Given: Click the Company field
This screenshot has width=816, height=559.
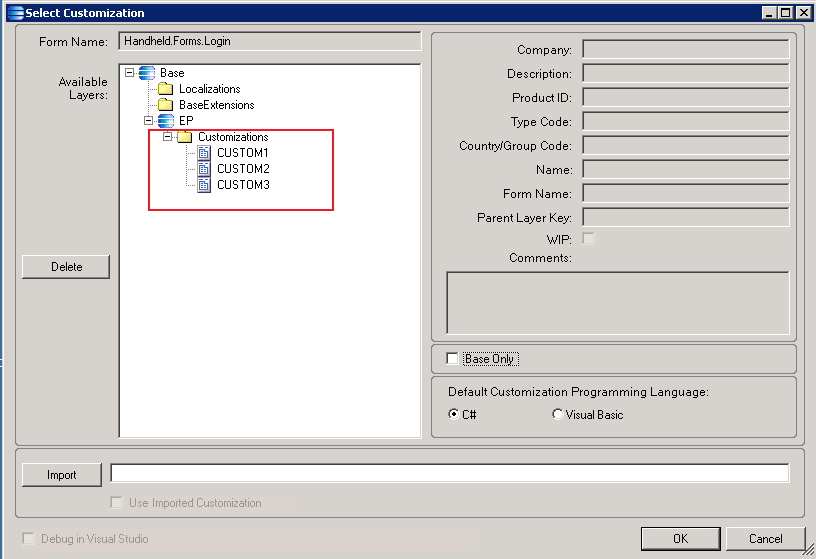Looking at the screenshot, I should (686, 49).
